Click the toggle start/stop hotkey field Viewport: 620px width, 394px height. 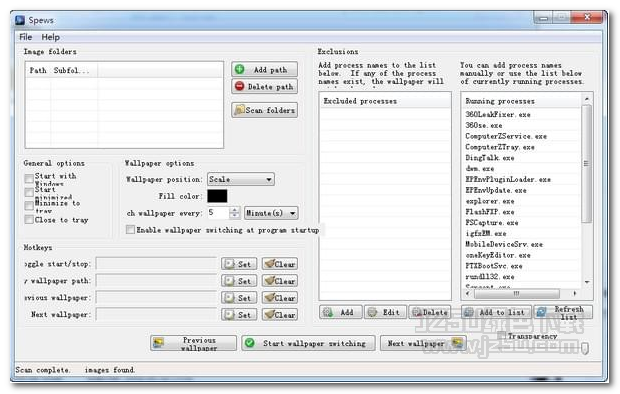(x=156, y=264)
